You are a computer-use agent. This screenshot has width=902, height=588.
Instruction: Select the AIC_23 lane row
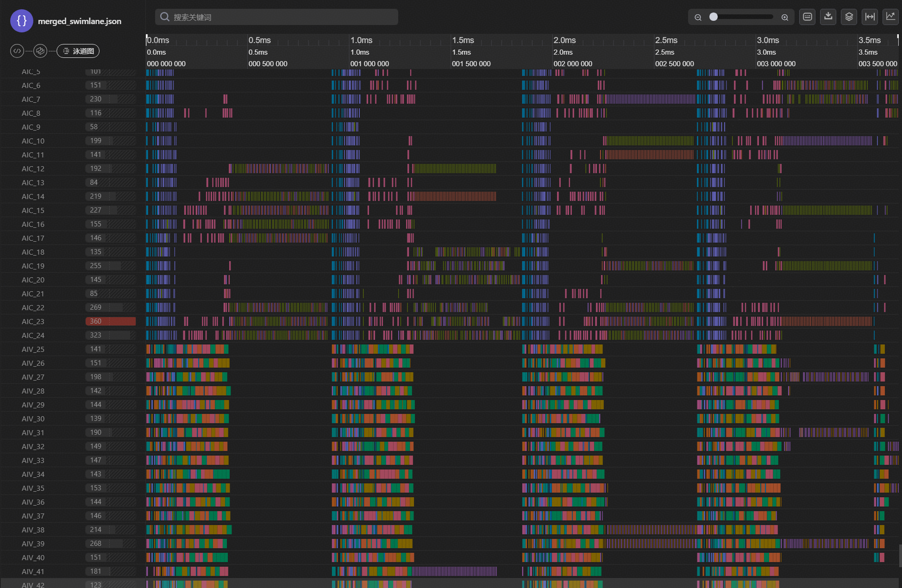tap(33, 321)
